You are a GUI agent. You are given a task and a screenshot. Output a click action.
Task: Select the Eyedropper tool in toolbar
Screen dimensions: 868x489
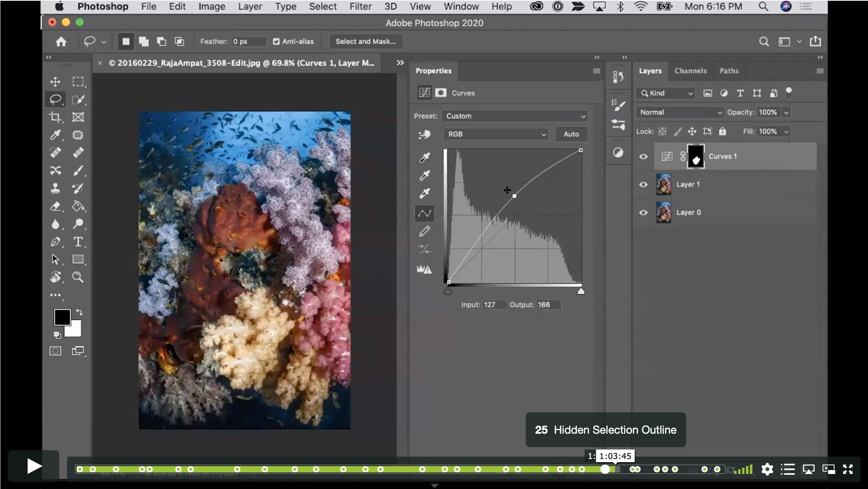click(x=55, y=135)
